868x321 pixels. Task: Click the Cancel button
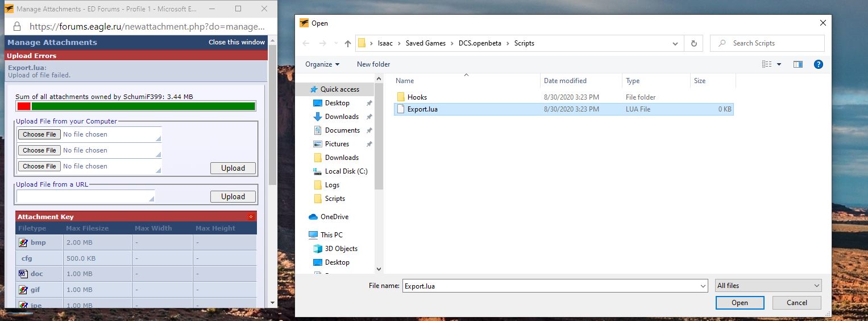pyautogui.click(x=797, y=303)
